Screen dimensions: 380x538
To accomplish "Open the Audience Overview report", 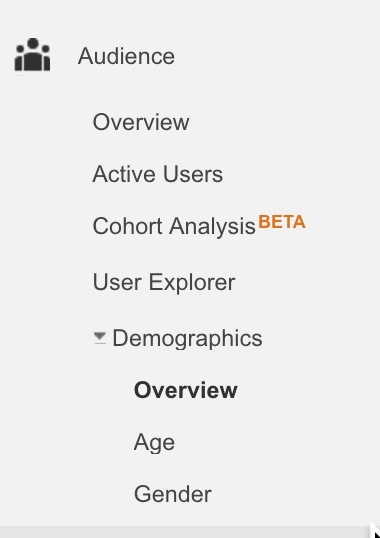I will (141, 122).
